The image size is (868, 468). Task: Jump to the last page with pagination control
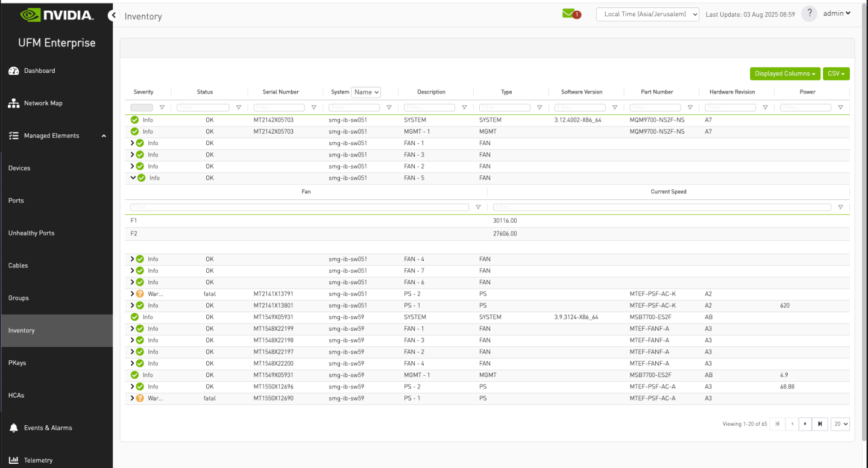(820, 424)
